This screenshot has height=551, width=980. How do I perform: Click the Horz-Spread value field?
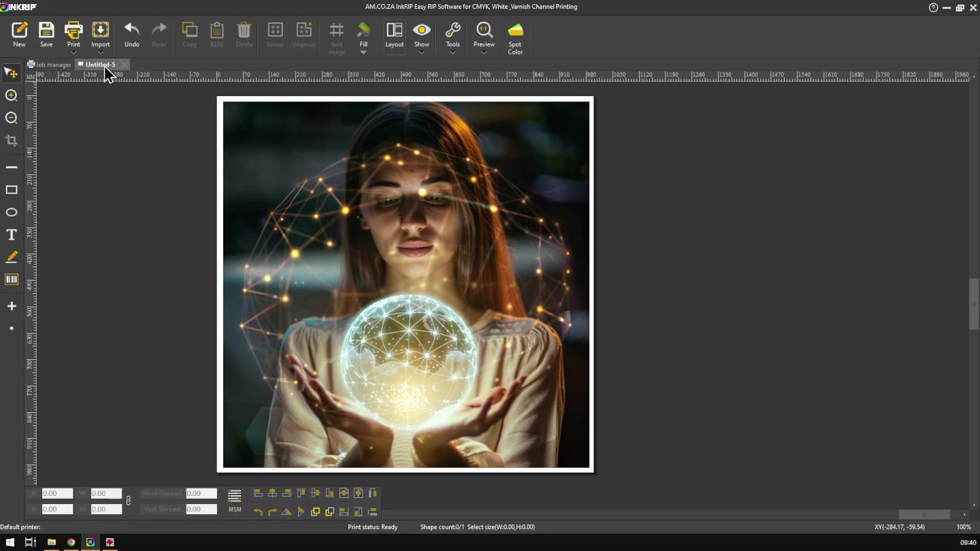(x=201, y=493)
